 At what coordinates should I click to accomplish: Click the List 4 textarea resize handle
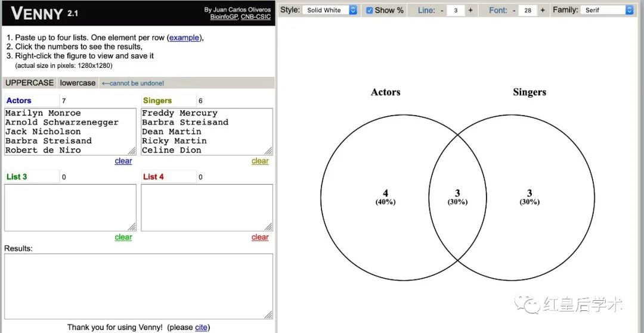pyautogui.click(x=268, y=227)
